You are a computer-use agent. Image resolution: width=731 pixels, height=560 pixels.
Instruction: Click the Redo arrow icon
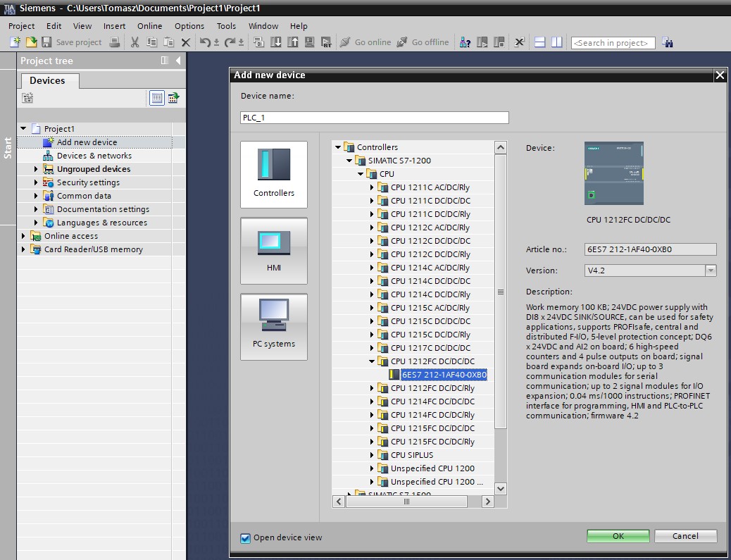tap(230, 42)
